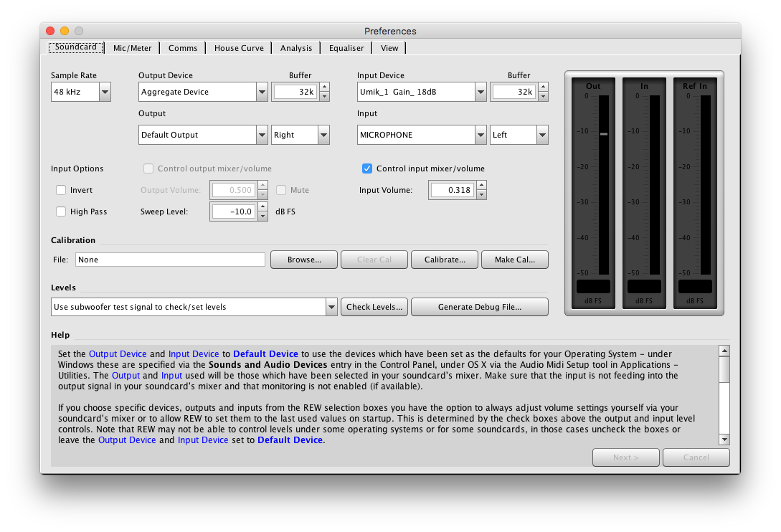Click the Calibrate... button
The image size is (781, 532).
click(x=444, y=260)
